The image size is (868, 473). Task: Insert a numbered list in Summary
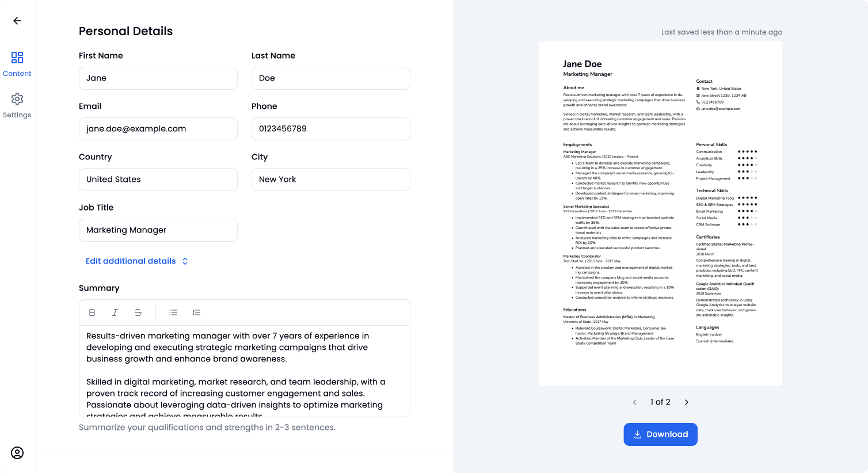click(196, 312)
